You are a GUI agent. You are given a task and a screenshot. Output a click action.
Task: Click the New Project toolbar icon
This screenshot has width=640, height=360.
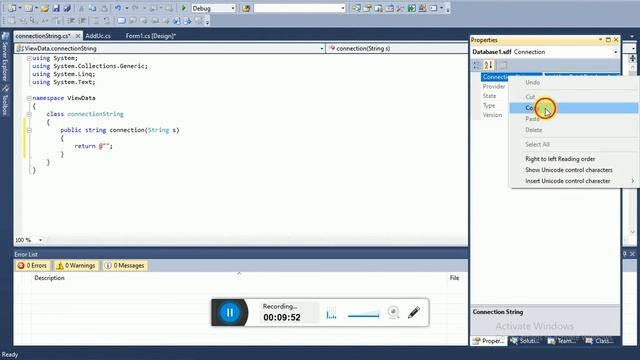tap(12, 8)
